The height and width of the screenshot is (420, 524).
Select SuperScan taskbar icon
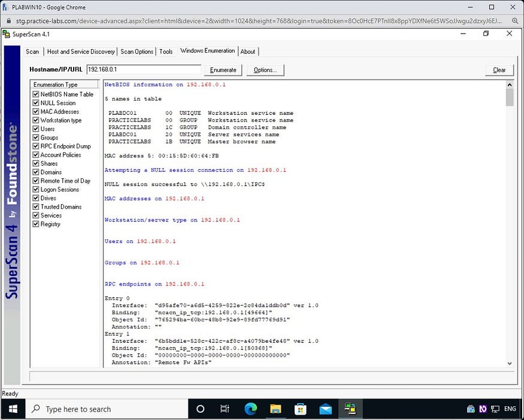point(350,409)
